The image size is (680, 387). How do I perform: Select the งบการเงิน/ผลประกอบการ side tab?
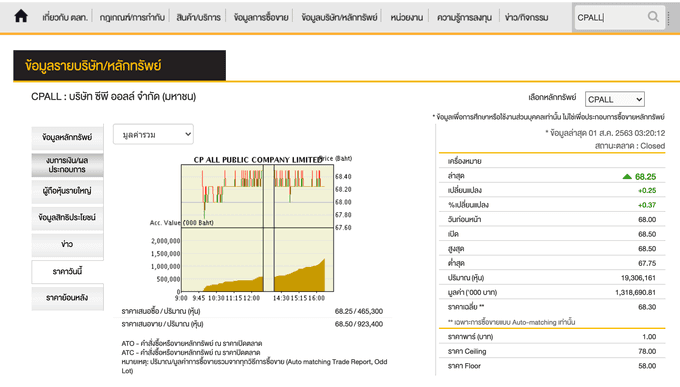67,165
